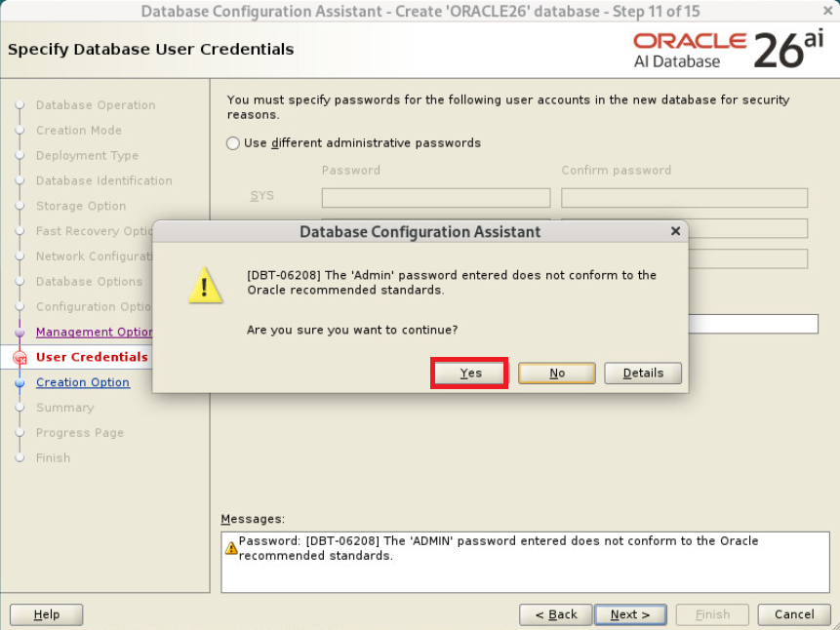Click the Management Options step bullet
The width and height of the screenshot is (840, 630).
(20, 333)
